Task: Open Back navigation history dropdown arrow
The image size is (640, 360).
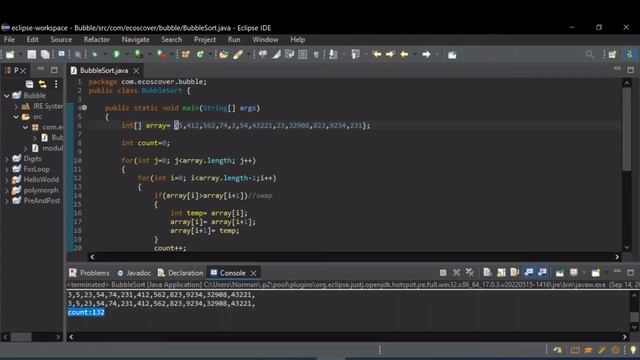Action: coord(415,55)
